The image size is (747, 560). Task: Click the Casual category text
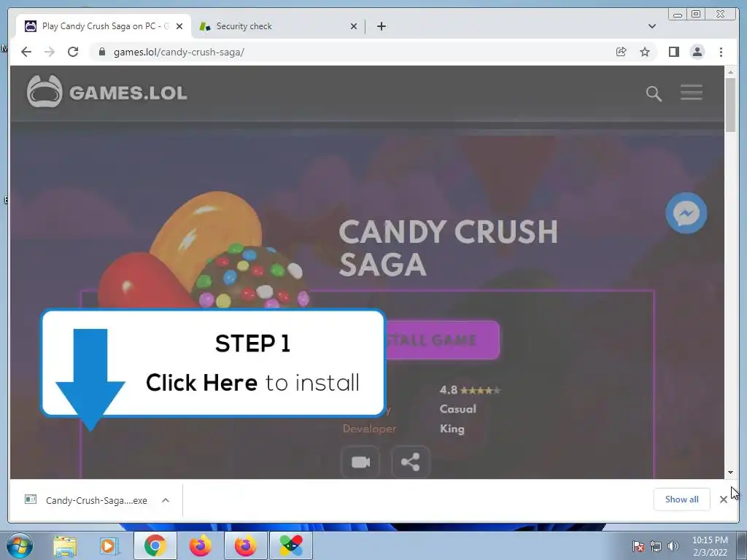click(x=457, y=409)
